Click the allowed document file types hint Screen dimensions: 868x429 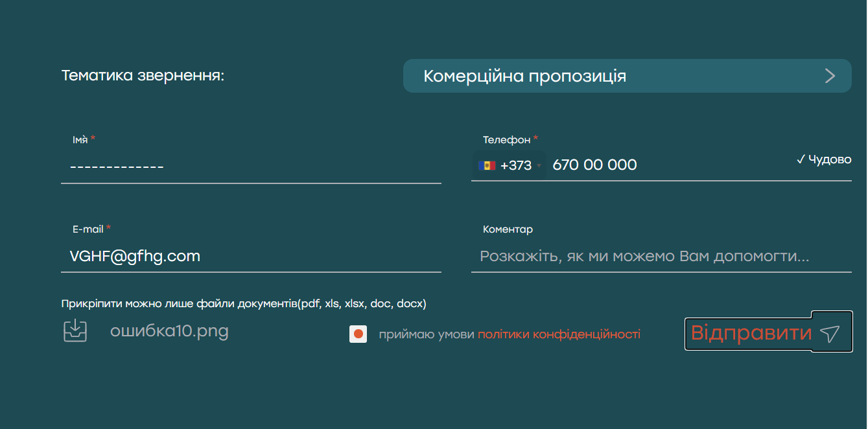244,303
